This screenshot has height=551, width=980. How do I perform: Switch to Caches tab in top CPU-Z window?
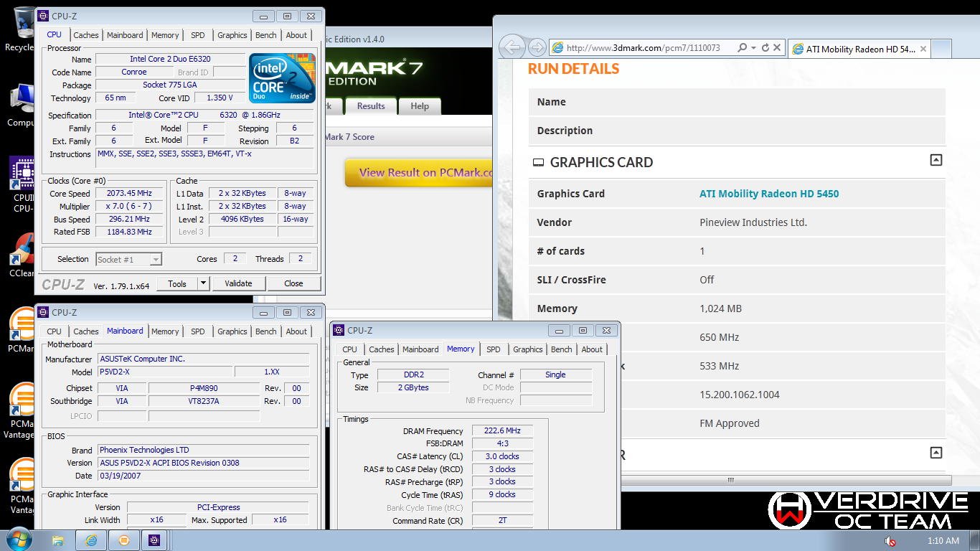tap(86, 35)
